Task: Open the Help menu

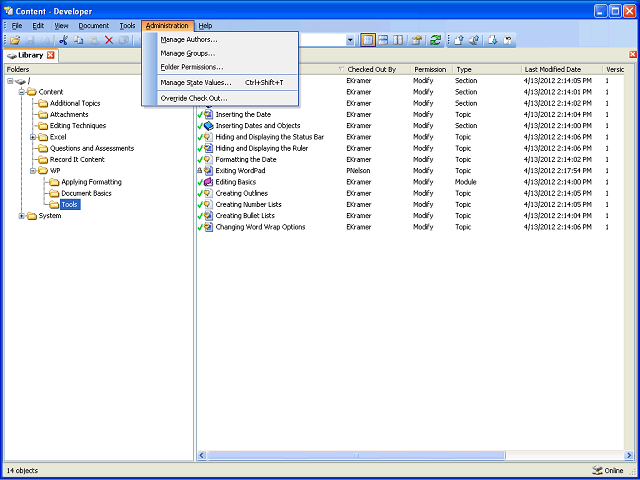Action: point(205,26)
